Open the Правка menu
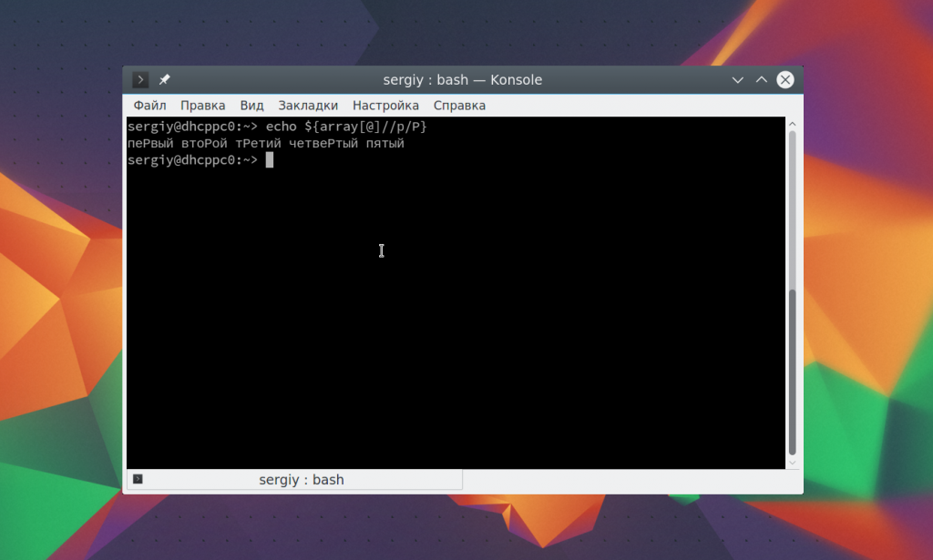933x560 pixels. 202,106
